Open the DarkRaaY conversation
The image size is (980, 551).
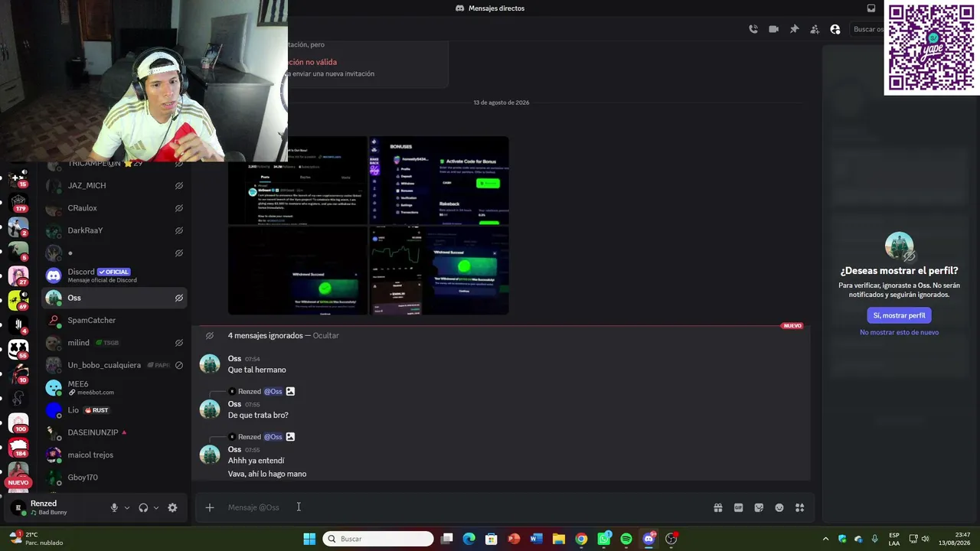114,230
